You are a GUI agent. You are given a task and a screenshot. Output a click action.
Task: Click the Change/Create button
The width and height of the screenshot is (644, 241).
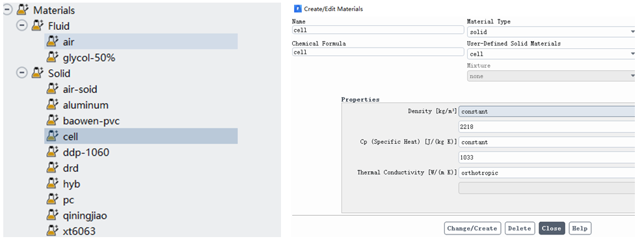pos(472,228)
